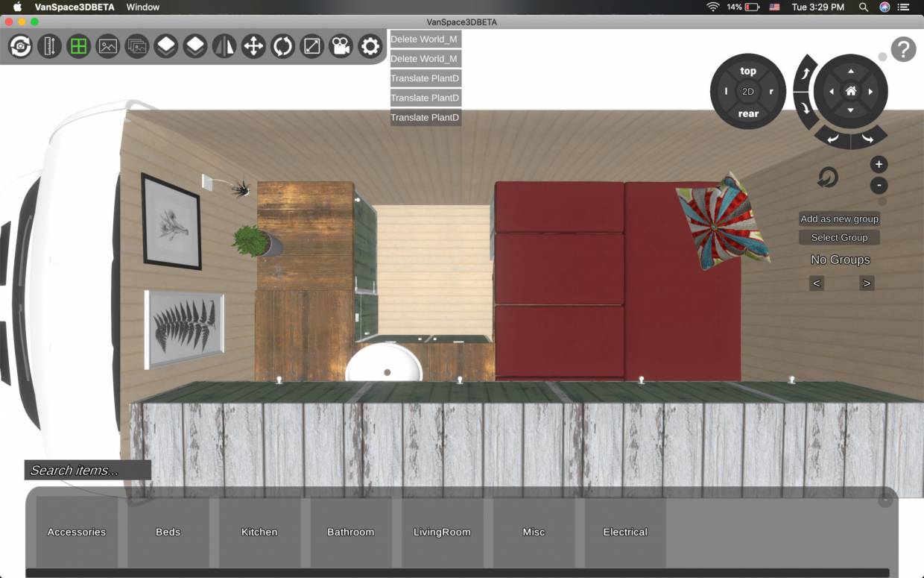The height and width of the screenshot is (578, 924).
Task: Open the Kitchen category tab
Action: pyautogui.click(x=259, y=532)
